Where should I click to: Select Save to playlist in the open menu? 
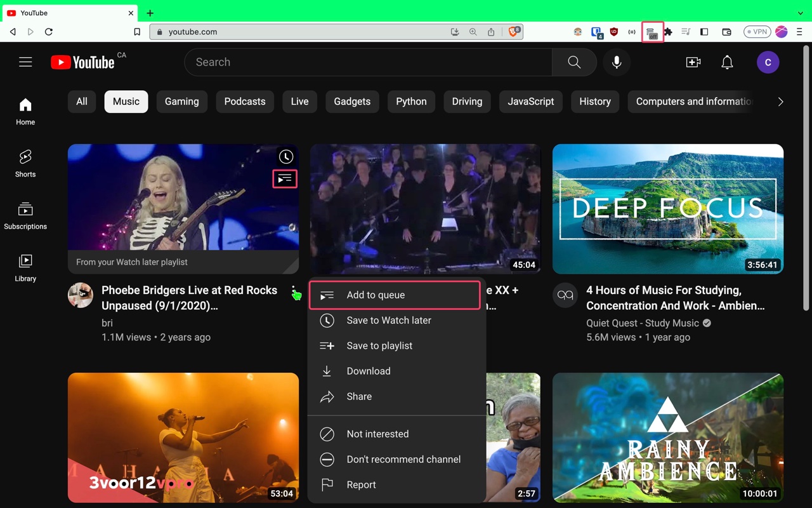[x=379, y=345]
